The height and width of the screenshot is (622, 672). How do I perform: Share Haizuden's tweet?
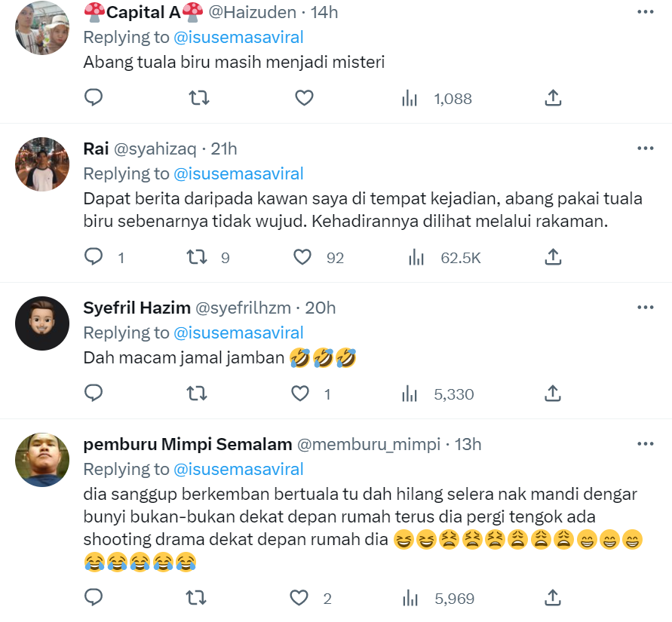click(552, 98)
